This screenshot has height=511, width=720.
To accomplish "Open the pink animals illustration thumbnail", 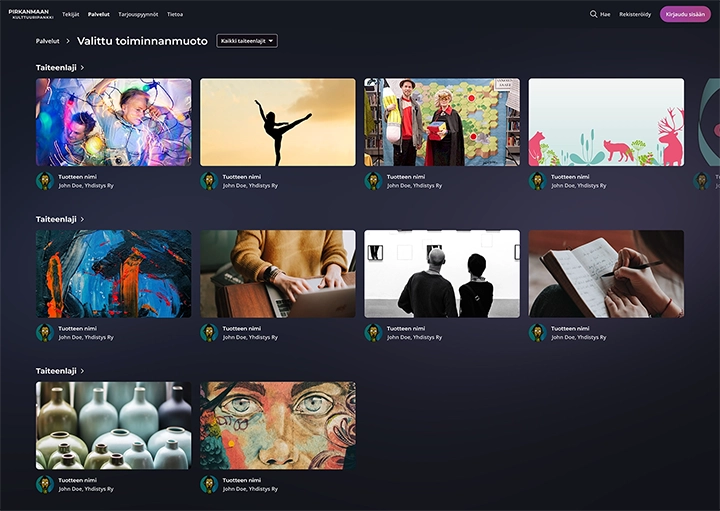I will (606, 122).
